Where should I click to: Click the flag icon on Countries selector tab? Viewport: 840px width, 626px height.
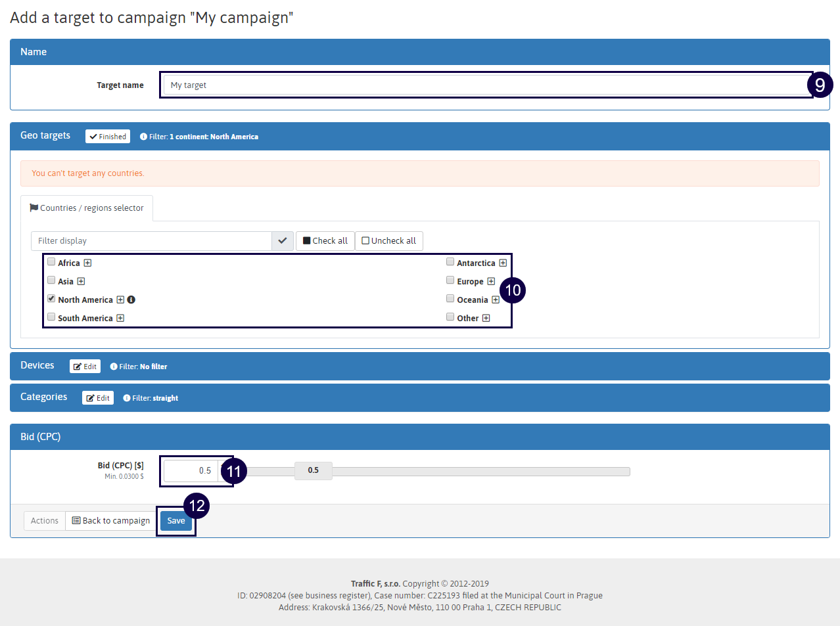tap(34, 208)
